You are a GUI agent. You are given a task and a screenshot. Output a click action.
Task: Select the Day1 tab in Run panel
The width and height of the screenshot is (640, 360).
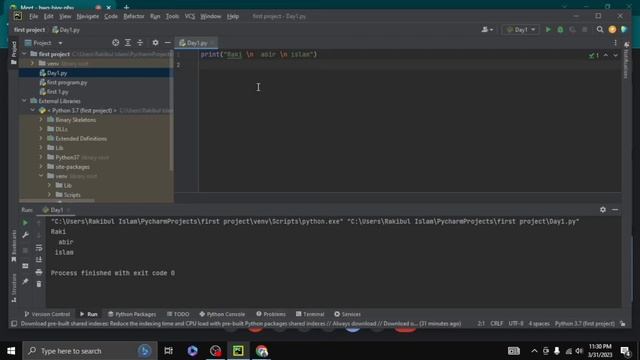pos(56,210)
